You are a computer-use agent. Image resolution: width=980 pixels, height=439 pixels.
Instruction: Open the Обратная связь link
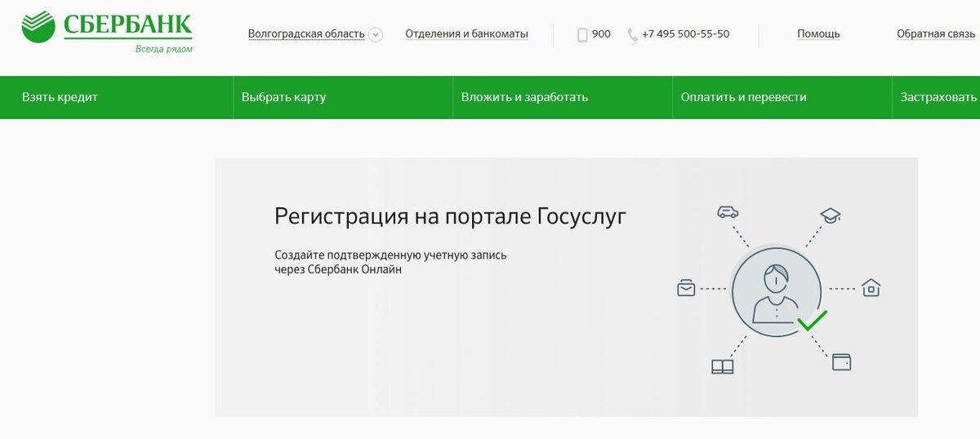tap(936, 34)
